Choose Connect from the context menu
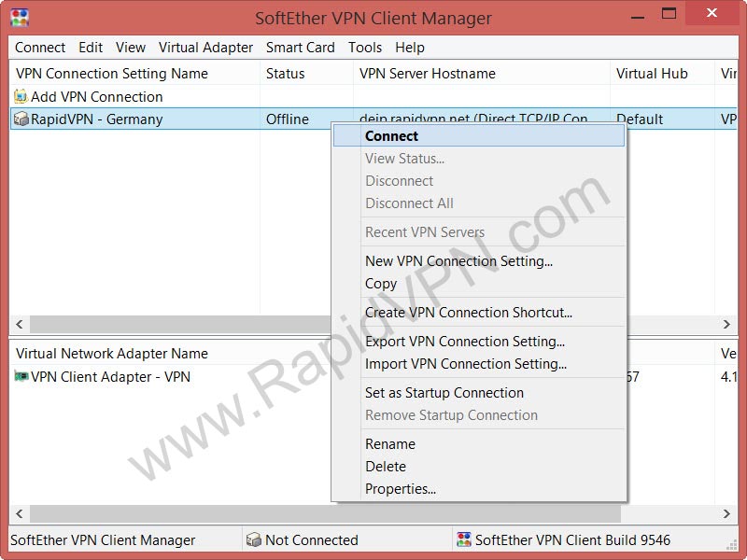The height and width of the screenshot is (560, 747). point(391,136)
